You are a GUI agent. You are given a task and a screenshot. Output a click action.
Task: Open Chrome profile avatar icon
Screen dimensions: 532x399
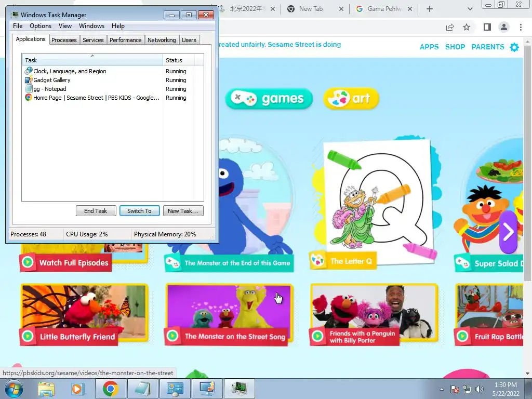point(504,27)
